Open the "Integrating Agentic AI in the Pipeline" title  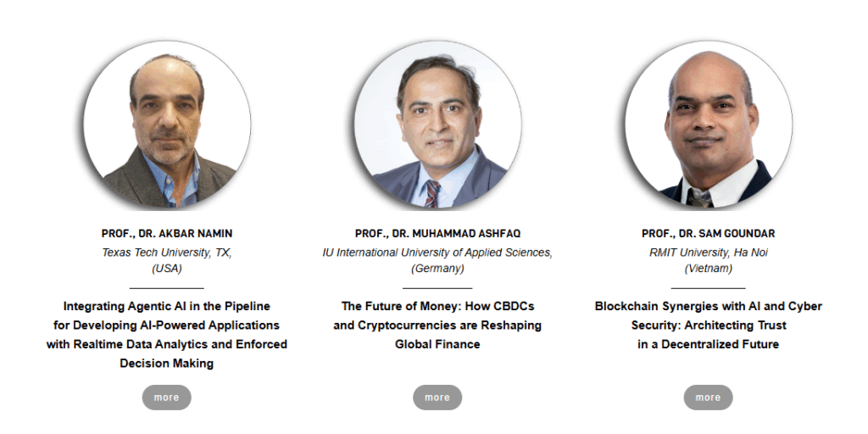coord(167,307)
